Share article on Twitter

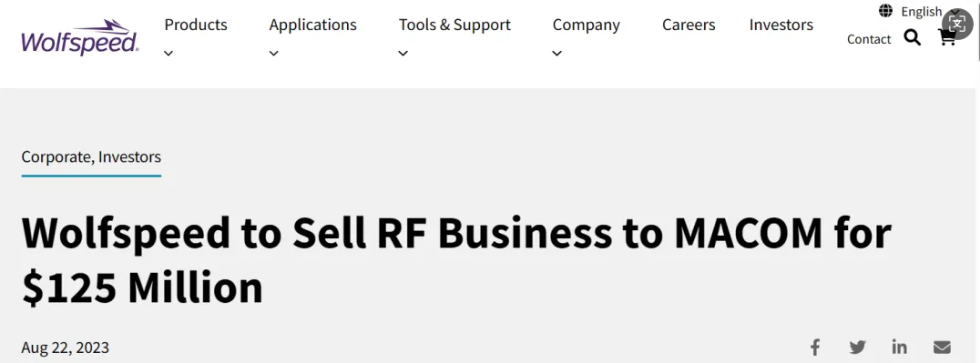point(858,347)
